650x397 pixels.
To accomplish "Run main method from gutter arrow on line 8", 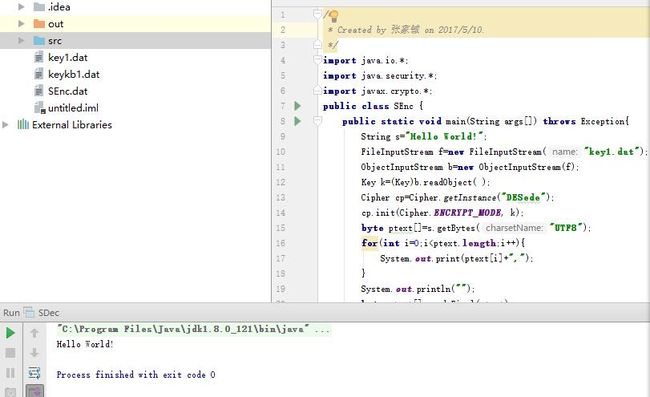I will pos(297,121).
